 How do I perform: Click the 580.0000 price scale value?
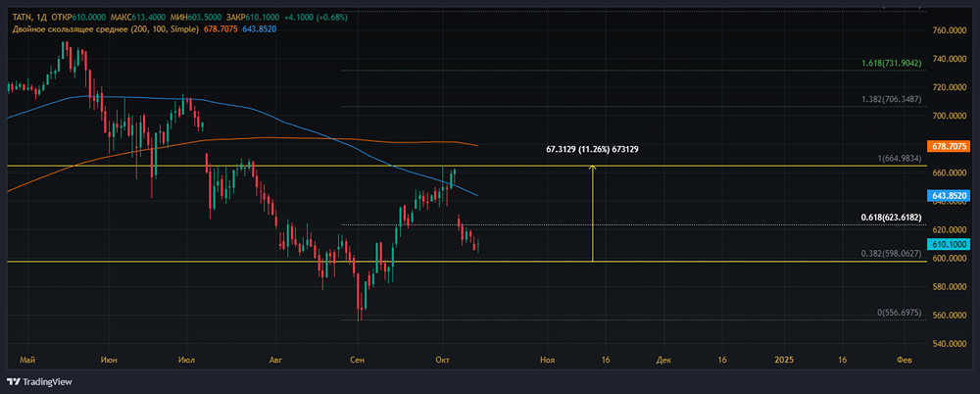pyautogui.click(x=950, y=287)
